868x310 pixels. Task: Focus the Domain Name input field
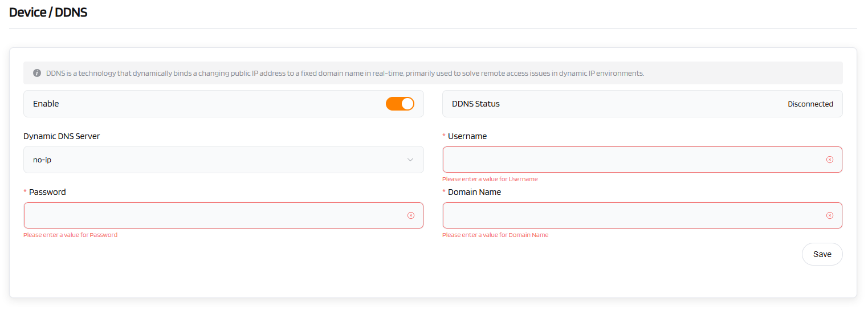[x=627, y=215]
